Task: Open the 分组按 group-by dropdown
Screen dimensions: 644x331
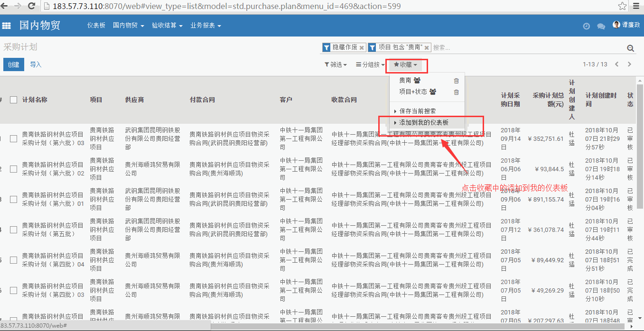Action: coord(370,64)
